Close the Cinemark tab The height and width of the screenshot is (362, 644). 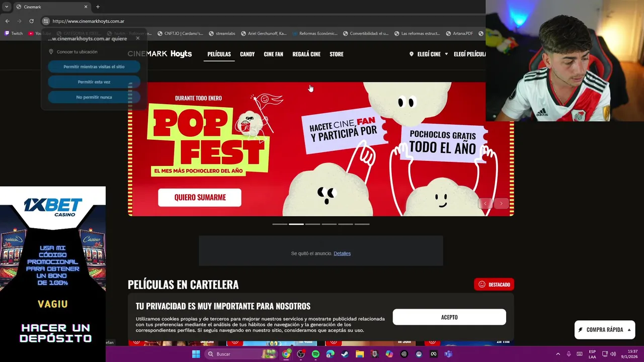pos(86,7)
